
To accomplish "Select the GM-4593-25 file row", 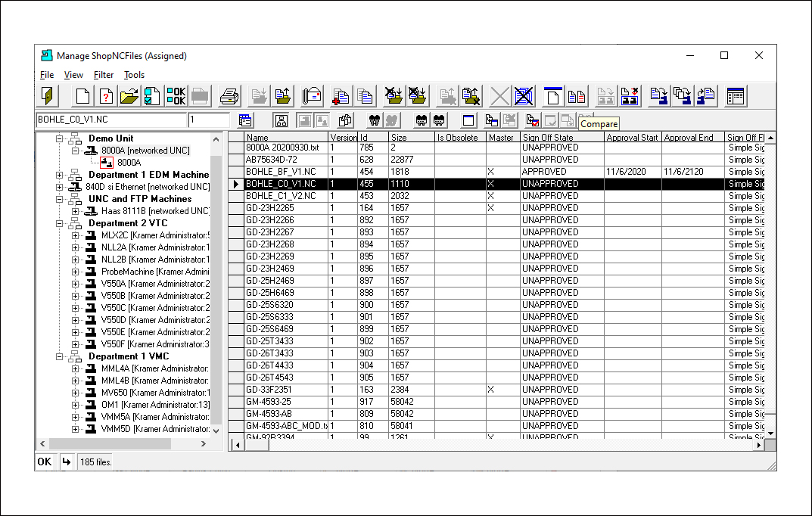I will pos(496,402).
